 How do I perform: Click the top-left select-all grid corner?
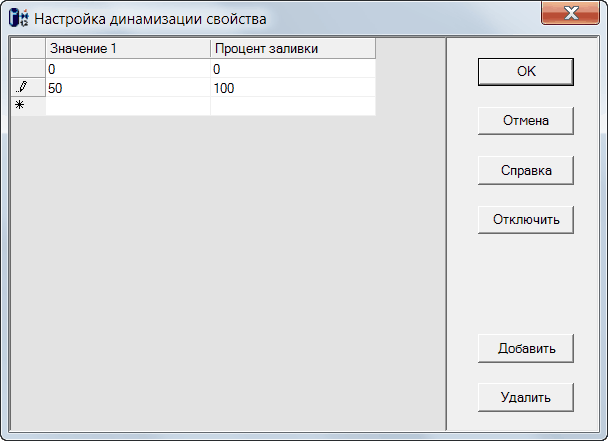pos(28,48)
